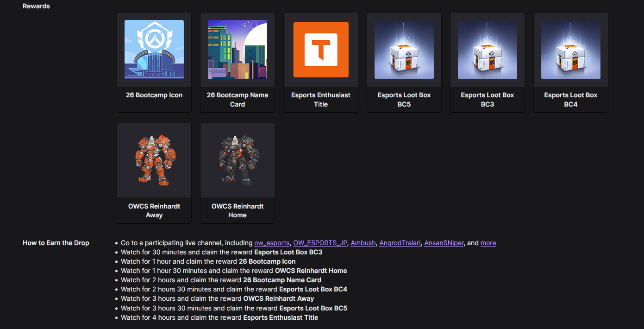Open the Esports Loot Box BC5 image

pyautogui.click(x=404, y=50)
